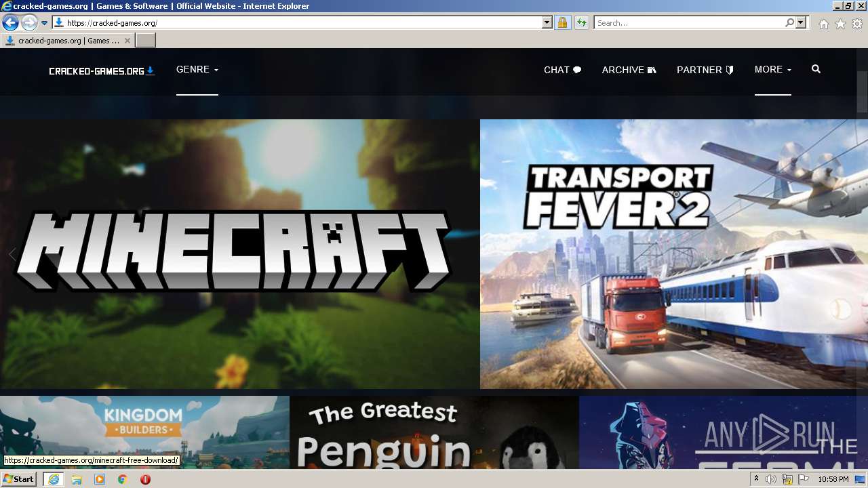Click the browser Back button

coord(10,22)
